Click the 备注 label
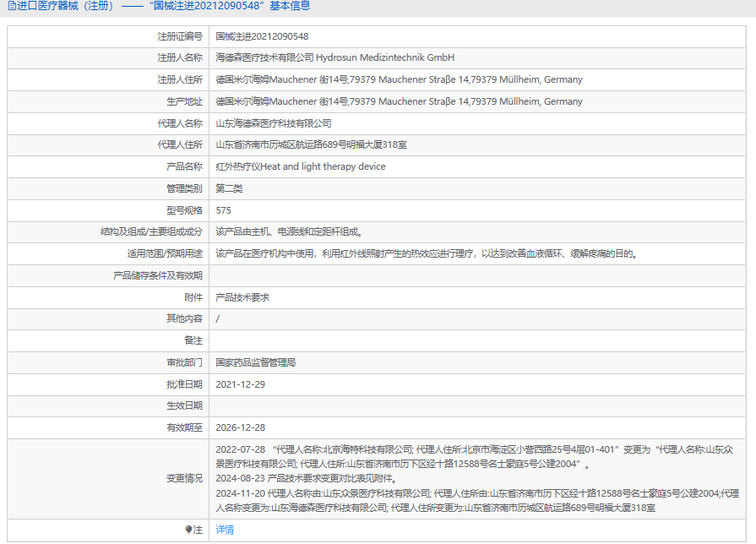The height and width of the screenshot is (544, 756). pos(193,341)
